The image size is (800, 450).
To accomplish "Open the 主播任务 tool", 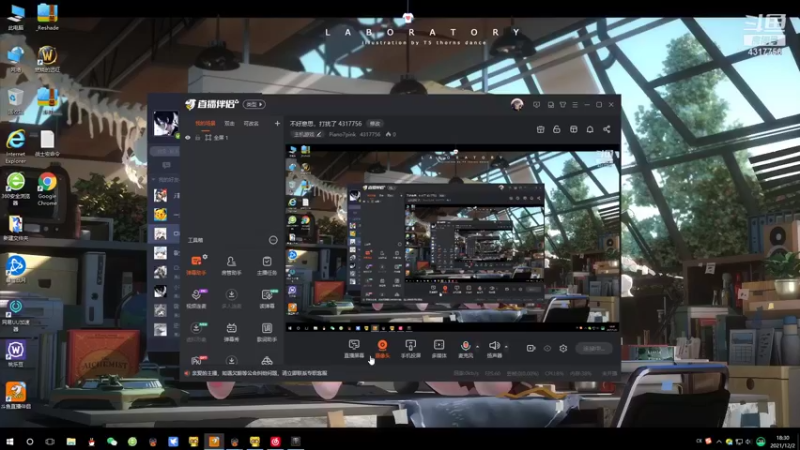I will [x=267, y=265].
